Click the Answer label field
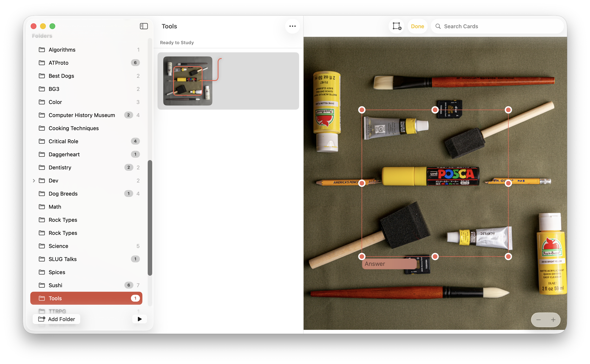The width and height of the screenshot is (590, 364). 389,264
